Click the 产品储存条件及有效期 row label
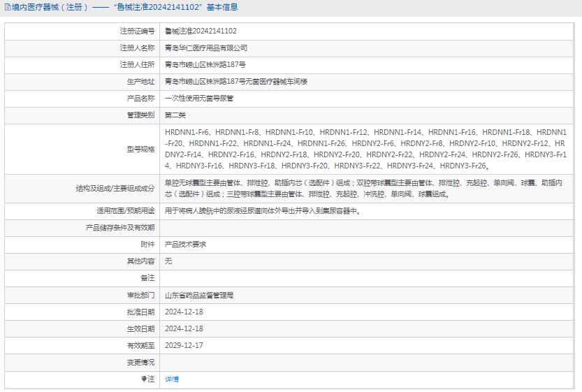 click(x=119, y=227)
